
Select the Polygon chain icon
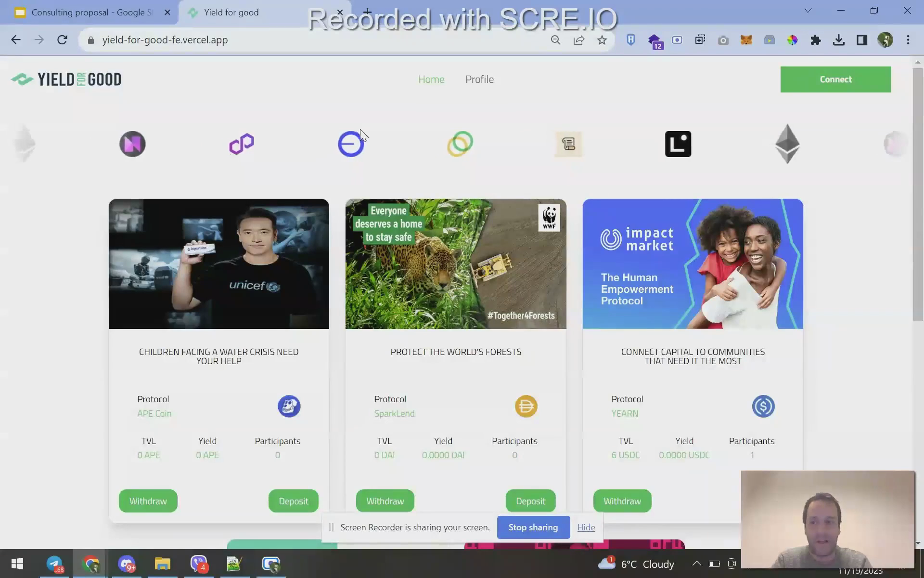click(x=242, y=144)
